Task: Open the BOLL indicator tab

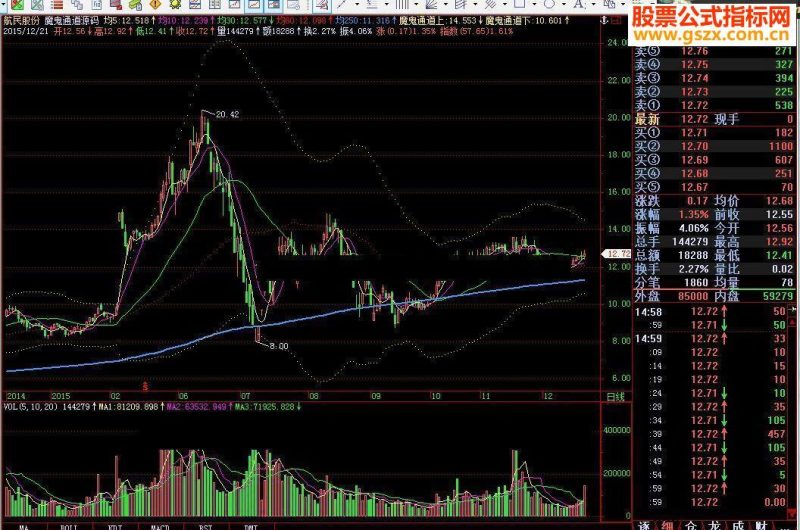Action: (69, 526)
